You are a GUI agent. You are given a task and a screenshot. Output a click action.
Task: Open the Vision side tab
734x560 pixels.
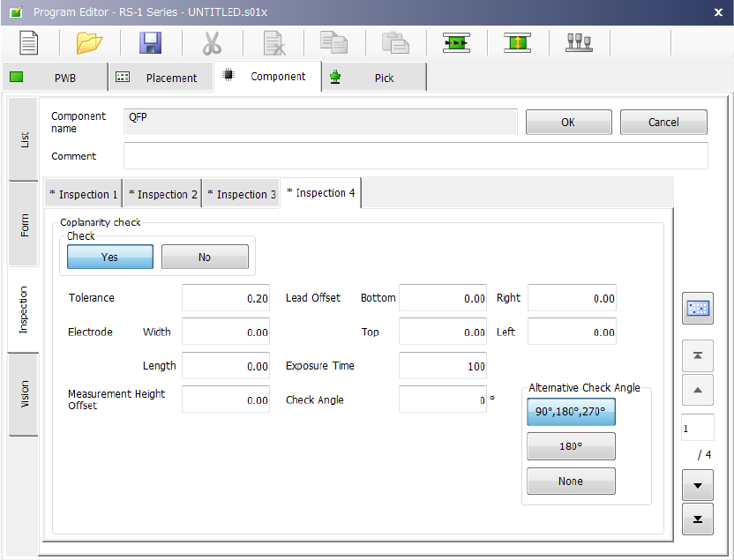(24, 394)
